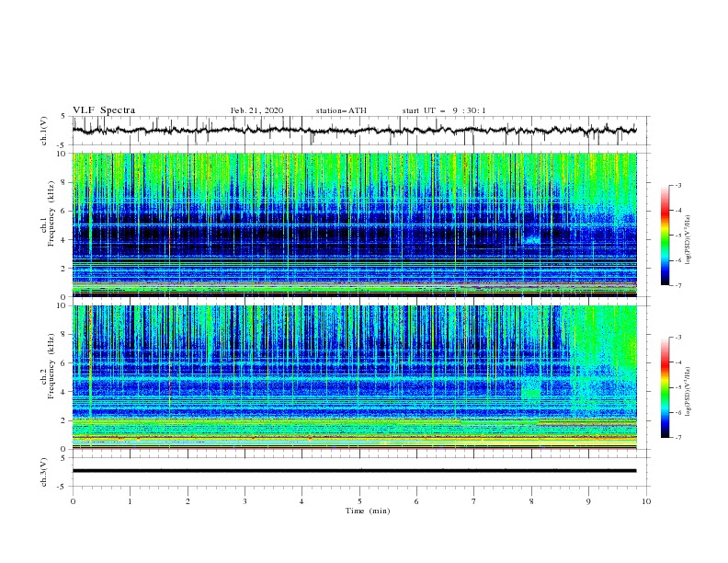Image resolution: width=728 pixels, height=563 pixels.
Task: Click the ch.1 "Frequency (kHz)" axis label
Action: point(51,213)
